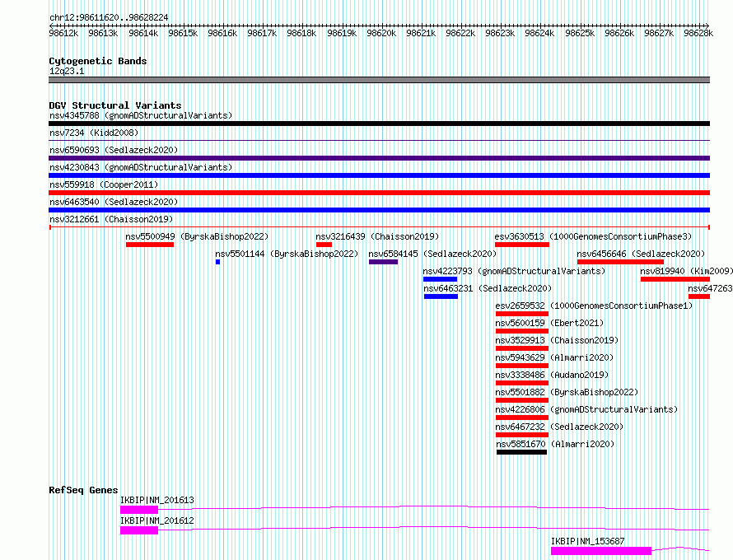
Task: Click the nsv5600159 red variant bar
Action: 522,331
